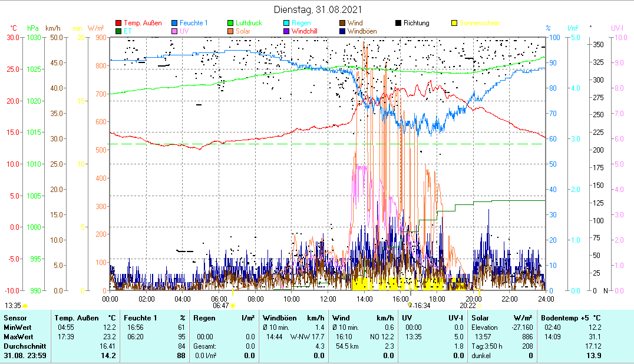634x364 pixels.
Task: Select the 'Windböen' legend label
Action: (x=362, y=31)
